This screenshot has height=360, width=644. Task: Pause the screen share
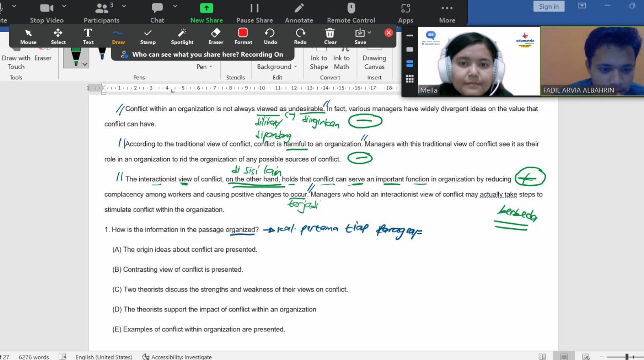pyautogui.click(x=254, y=13)
